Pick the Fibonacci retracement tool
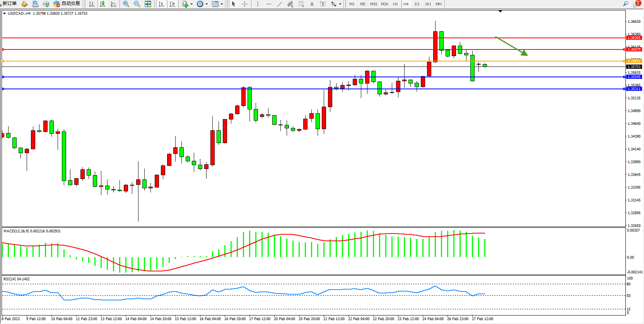This screenshot has width=644, height=324. click(301, 4)
